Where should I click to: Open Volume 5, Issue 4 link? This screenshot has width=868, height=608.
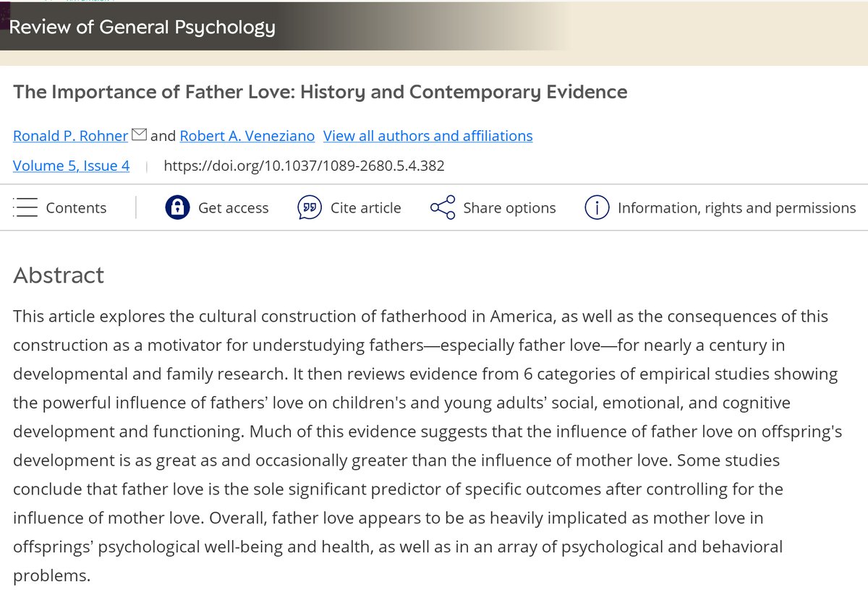pyautogui.click(x=72, y=166)
